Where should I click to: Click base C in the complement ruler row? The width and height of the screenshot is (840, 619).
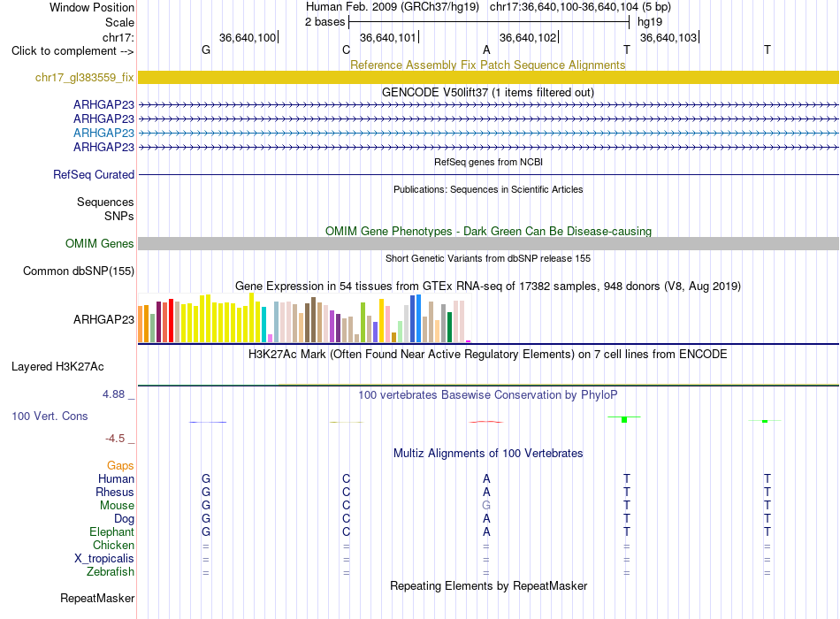[x=346, y=50]
